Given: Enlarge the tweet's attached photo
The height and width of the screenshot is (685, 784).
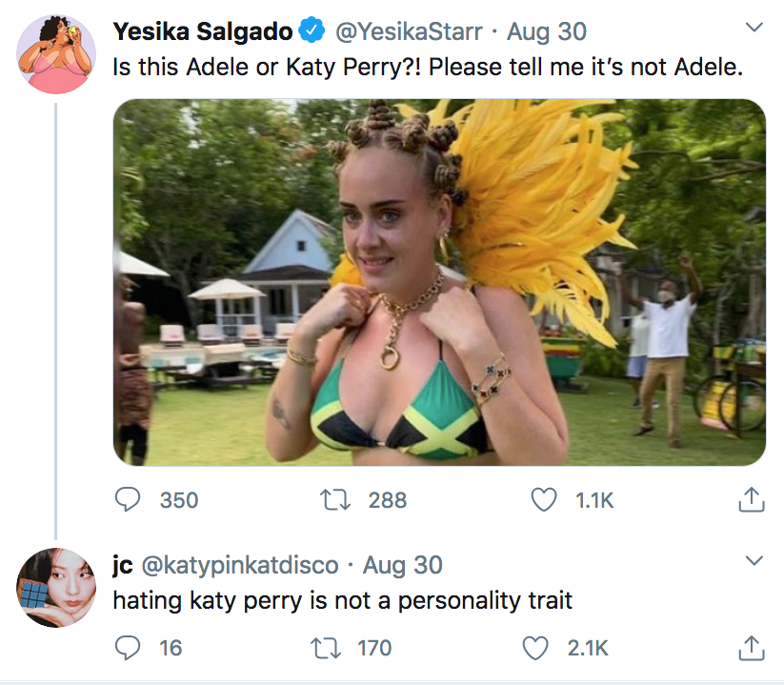Looking at the screenshot, I should click(x=439, y=282).
